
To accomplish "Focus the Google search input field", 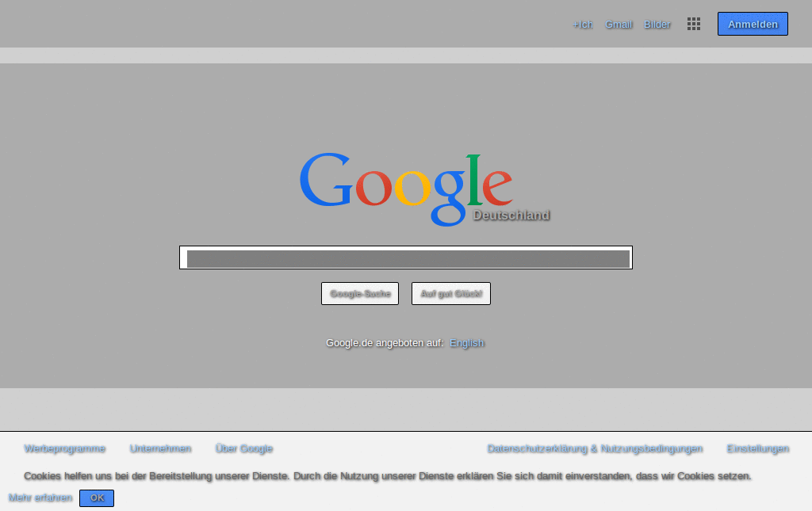I will pyautogui.click(x=406, y=257).
